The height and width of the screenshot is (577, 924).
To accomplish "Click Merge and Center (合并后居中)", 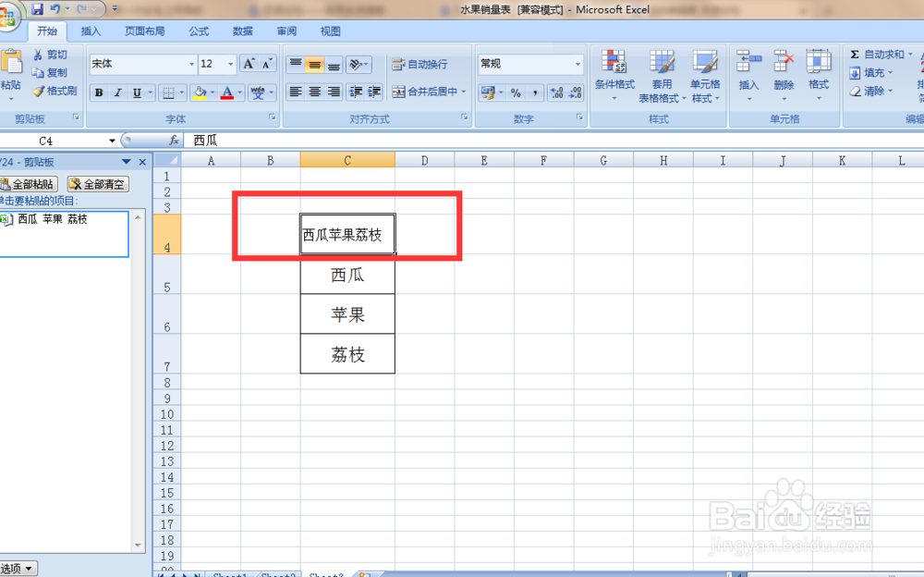I will click(x=424, y=92).
